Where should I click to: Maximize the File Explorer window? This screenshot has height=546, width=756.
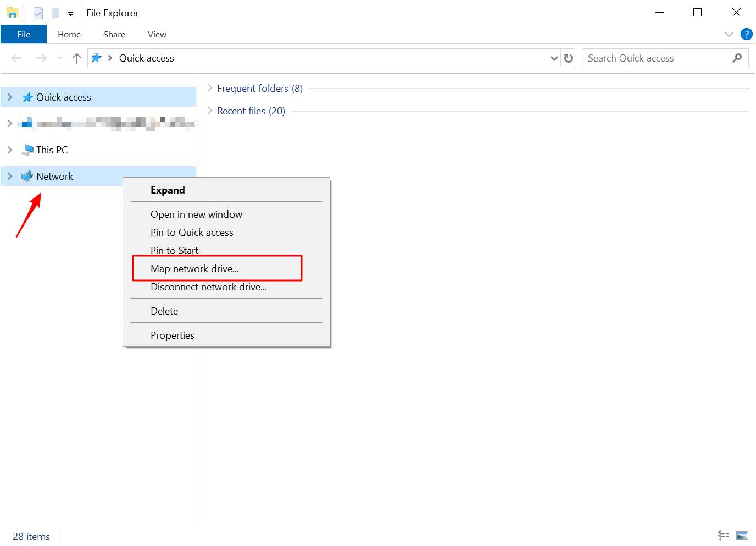[698, 12]
